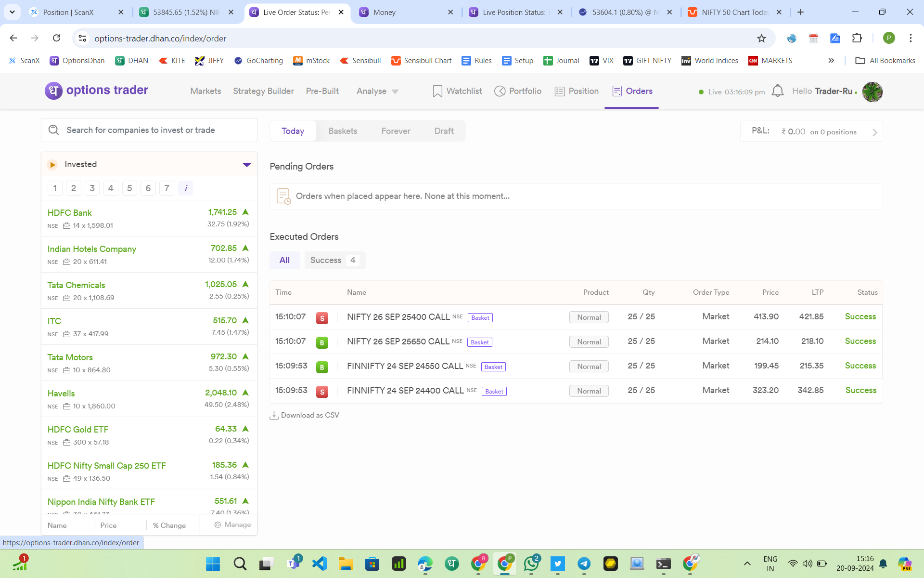Click the search magnifier icon in watchlist

coord(53,130)
